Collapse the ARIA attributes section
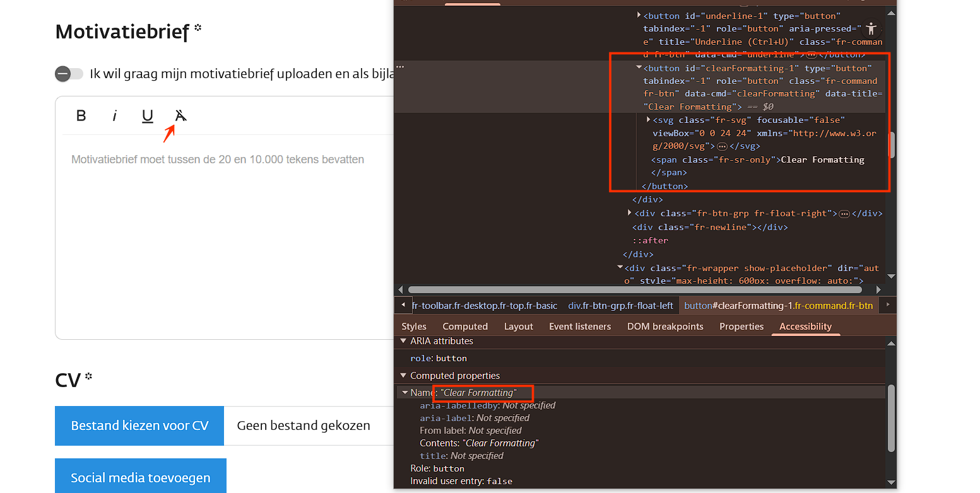This screenshot has width=980, height=493. [403, 341]
